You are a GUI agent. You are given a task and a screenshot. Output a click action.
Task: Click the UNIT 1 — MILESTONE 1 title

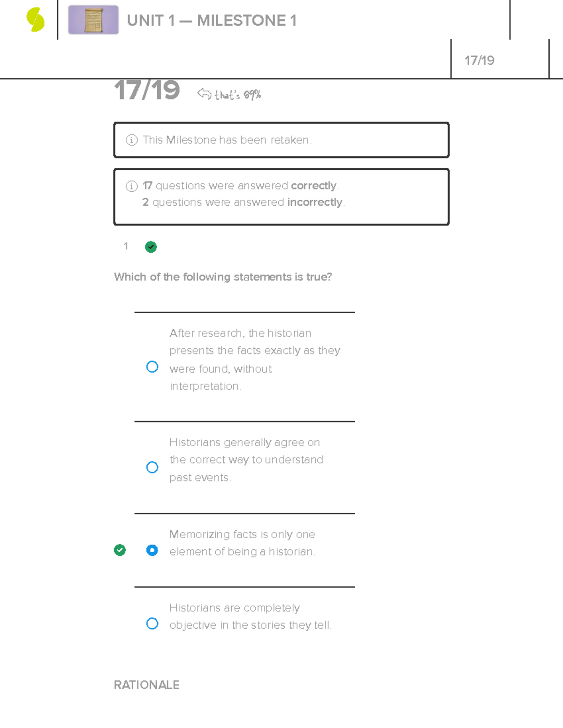pos(212,21)
